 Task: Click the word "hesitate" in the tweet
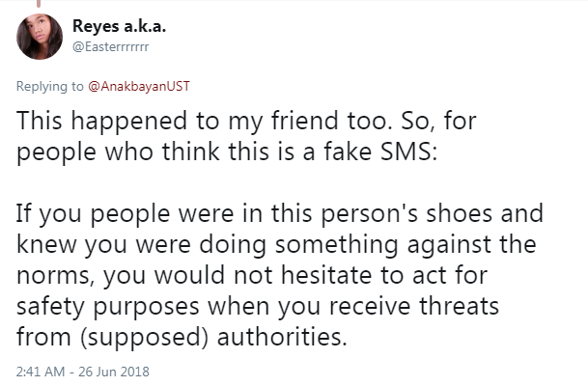[326, 275]
